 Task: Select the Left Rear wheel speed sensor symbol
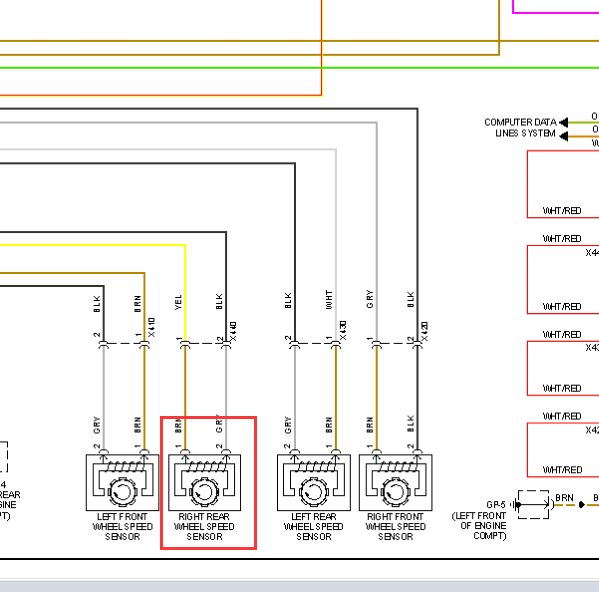point(314,482)
